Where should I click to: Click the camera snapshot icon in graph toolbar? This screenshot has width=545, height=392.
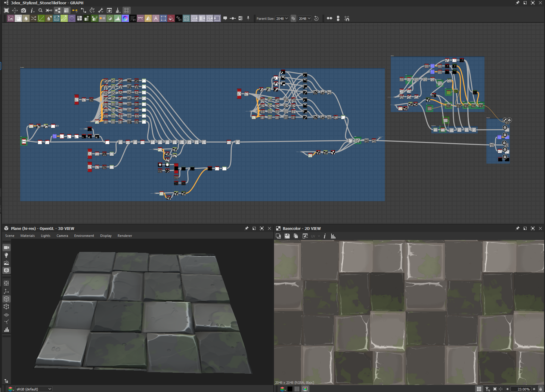pyautogui.click(x=24, y=10)
